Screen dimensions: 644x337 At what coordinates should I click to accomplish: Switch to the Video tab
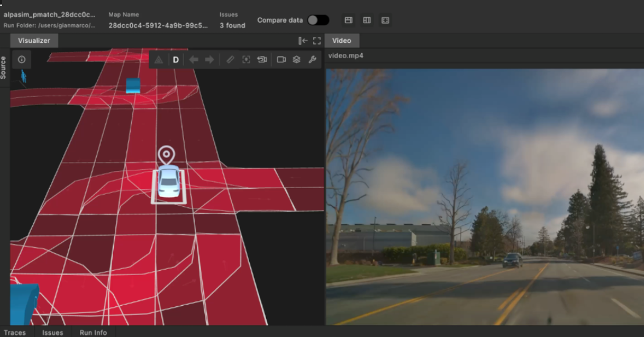[x=342, y=41]
